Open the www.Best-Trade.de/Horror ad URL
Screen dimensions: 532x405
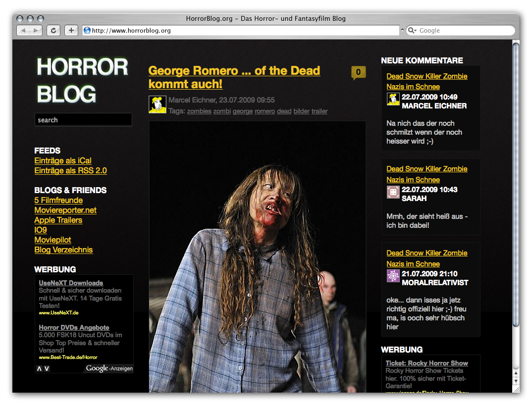[68, 357]
